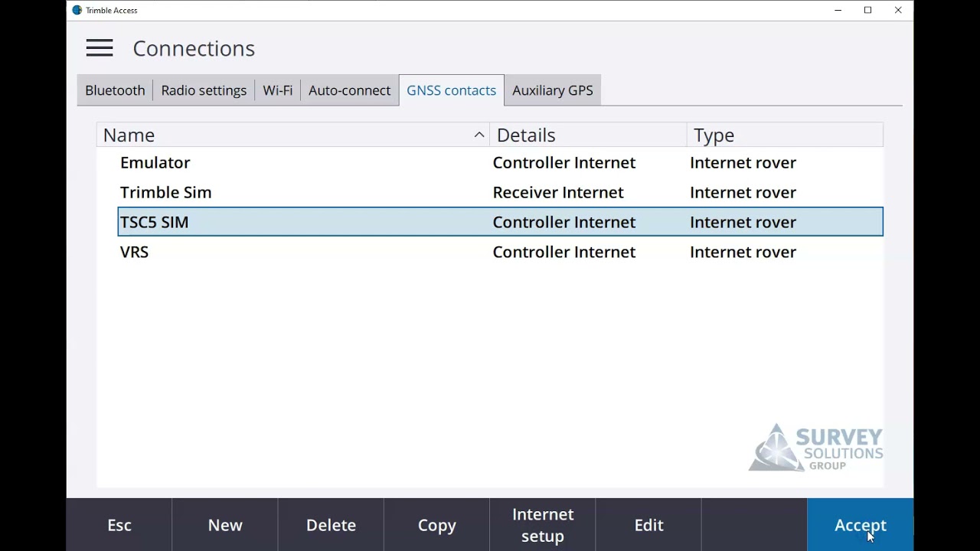Minimize the Trimble Access window
The height and width of the screenshot is (551, 980).
tap(838, 10)
